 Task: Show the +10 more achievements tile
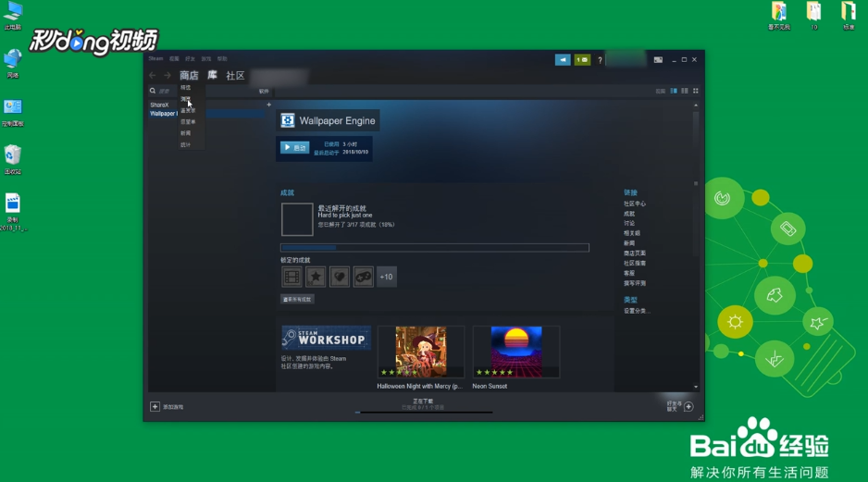387,277
